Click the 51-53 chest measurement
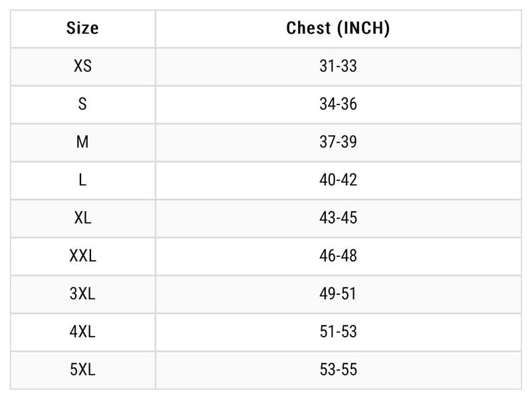Screen dimensions: 532x400 (x=338, y=332)
